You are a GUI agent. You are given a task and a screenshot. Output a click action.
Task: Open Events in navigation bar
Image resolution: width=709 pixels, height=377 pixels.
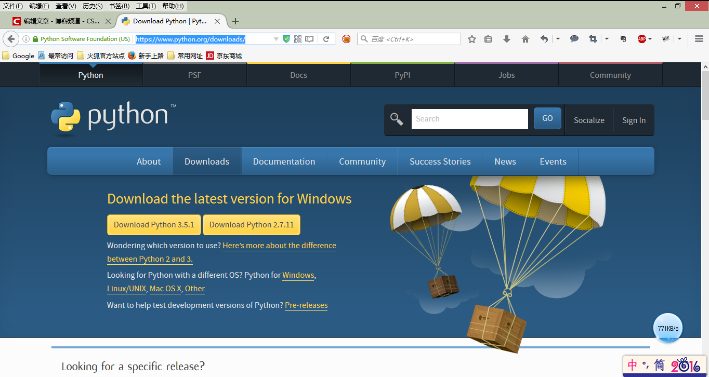pos(553,161)
